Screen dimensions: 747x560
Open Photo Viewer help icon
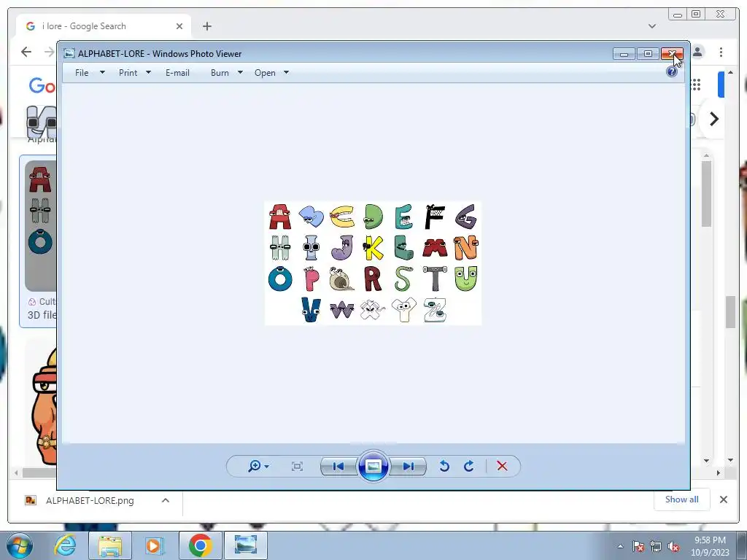(x=672, y=72)
